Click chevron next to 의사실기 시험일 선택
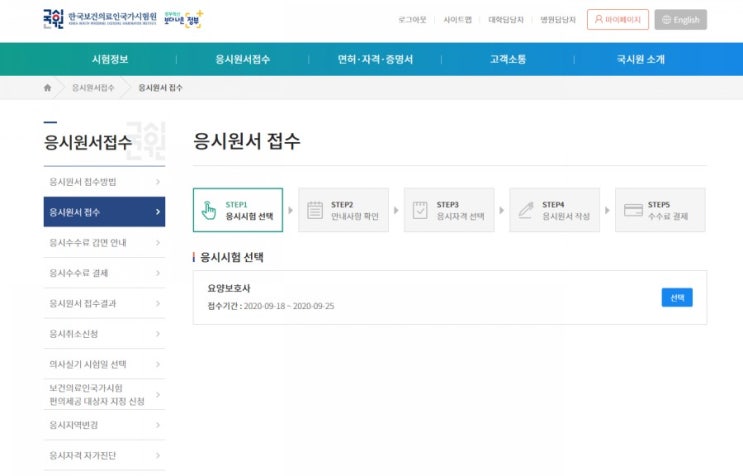The image size is (743, 476). pos(158,364)
